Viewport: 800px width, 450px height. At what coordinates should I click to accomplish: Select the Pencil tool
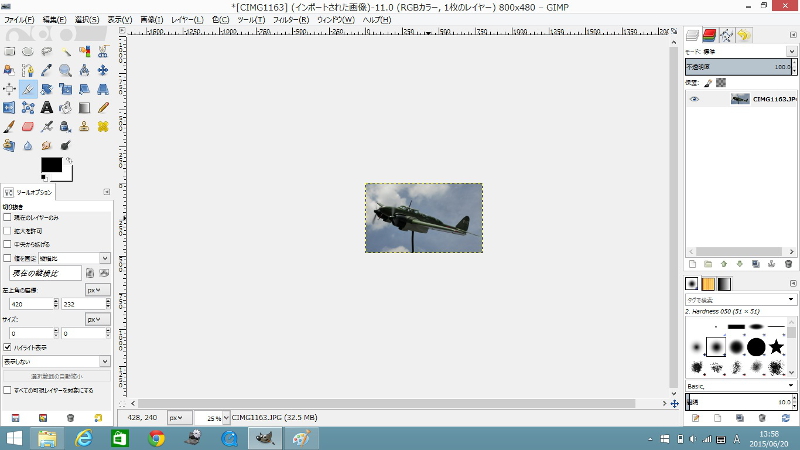click(103, 108)
